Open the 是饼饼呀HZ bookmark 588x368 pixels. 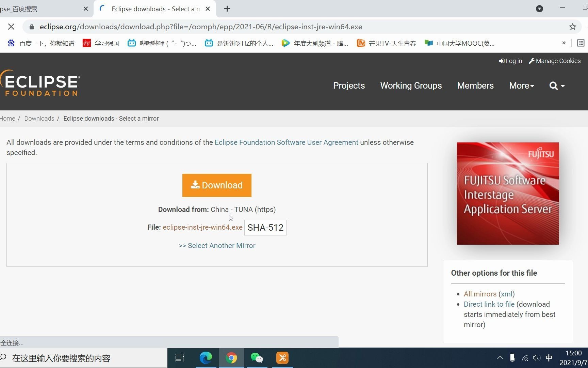tap(239, 43)
